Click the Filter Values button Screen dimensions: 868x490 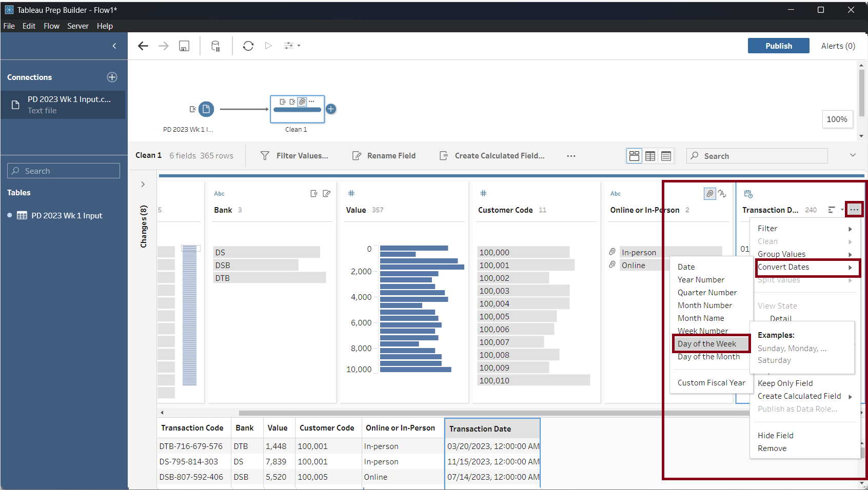click(x=294, y=156)
